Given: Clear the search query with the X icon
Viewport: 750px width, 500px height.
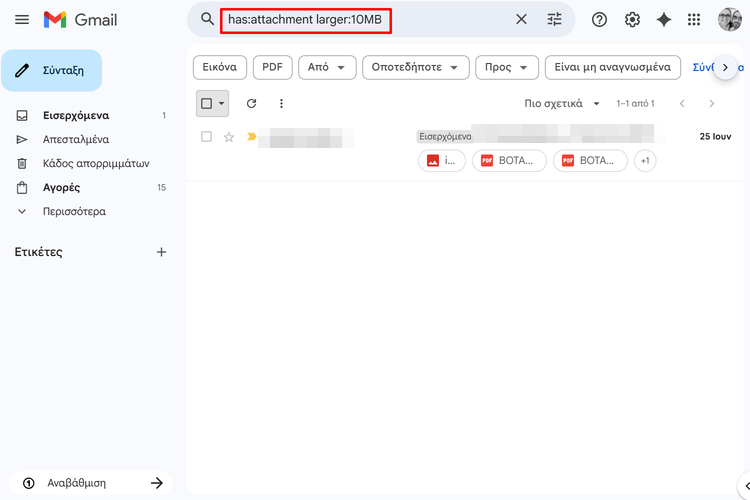Looking at the screenshot, I should pos(521,19).
